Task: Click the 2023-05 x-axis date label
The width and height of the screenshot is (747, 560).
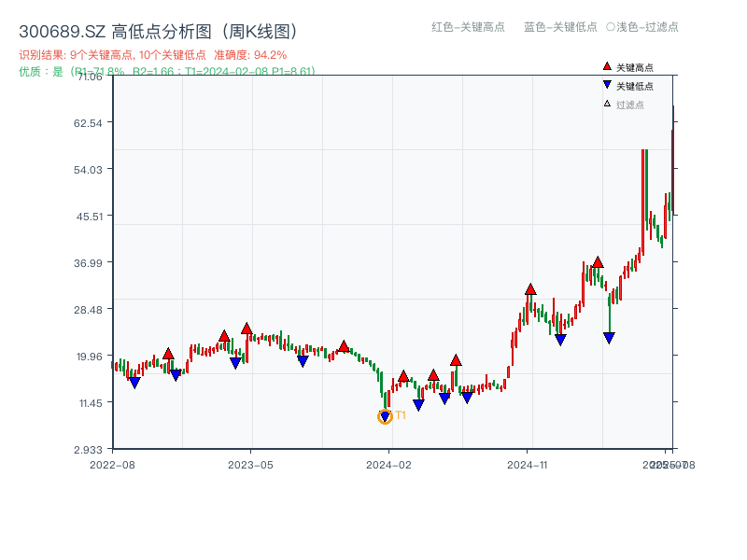Action: [250, 464]
